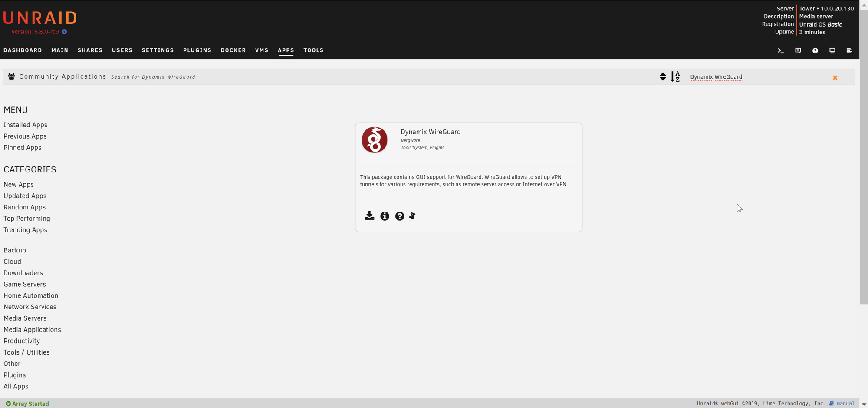Click the WireGuard app logo thumbnail
The image size is (868, 408).
pyautogui.click(x=375, y=139)
